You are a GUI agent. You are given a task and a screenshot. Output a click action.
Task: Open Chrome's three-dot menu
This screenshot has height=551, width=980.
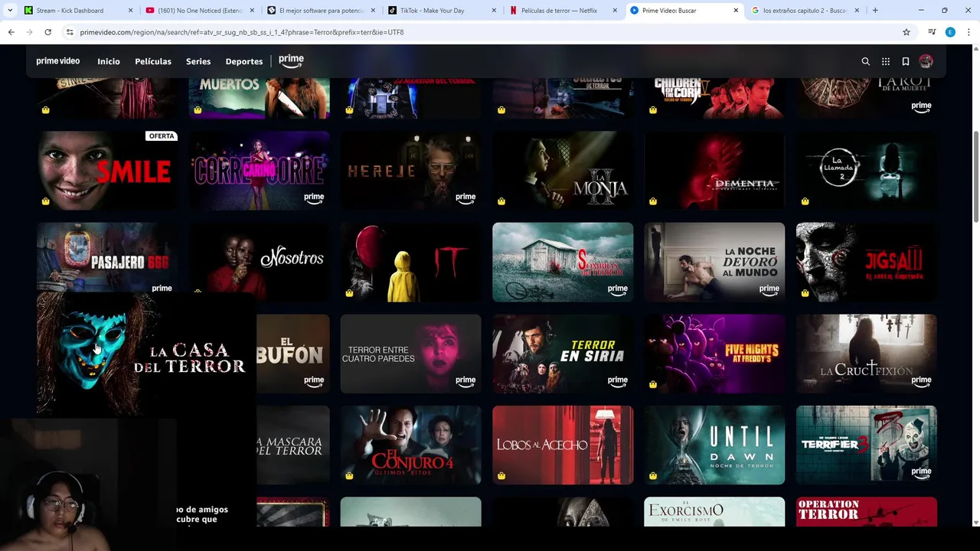point(969,32)
